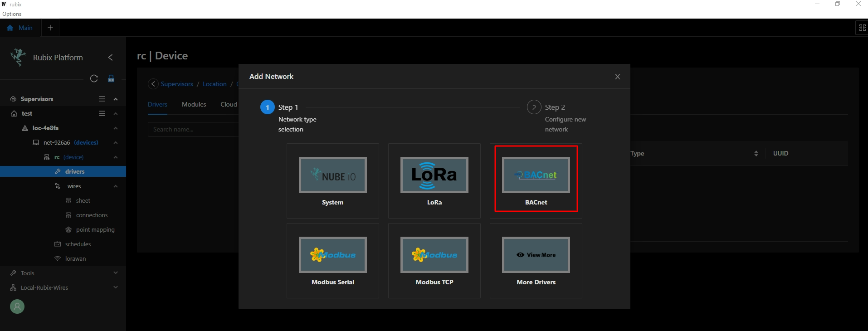This screenshot has height=331, width=868.
Task: Switch to the Modules tab
Action: click(194, 104)
